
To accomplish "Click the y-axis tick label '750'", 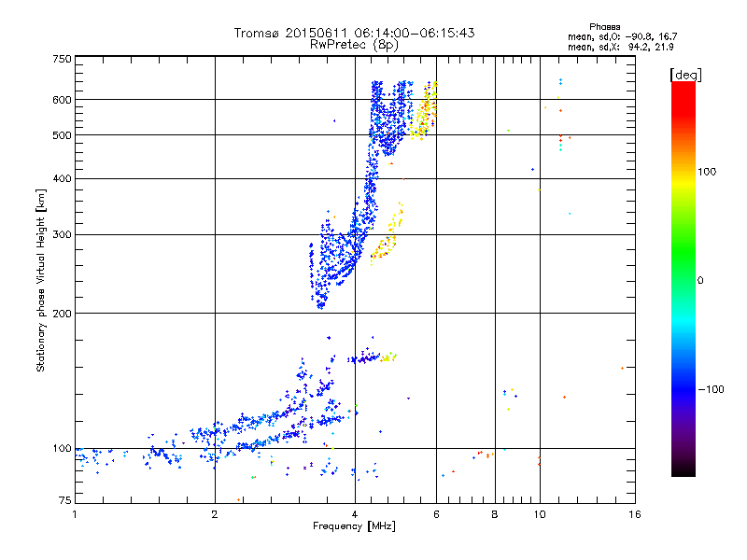I will coord(62,59).
